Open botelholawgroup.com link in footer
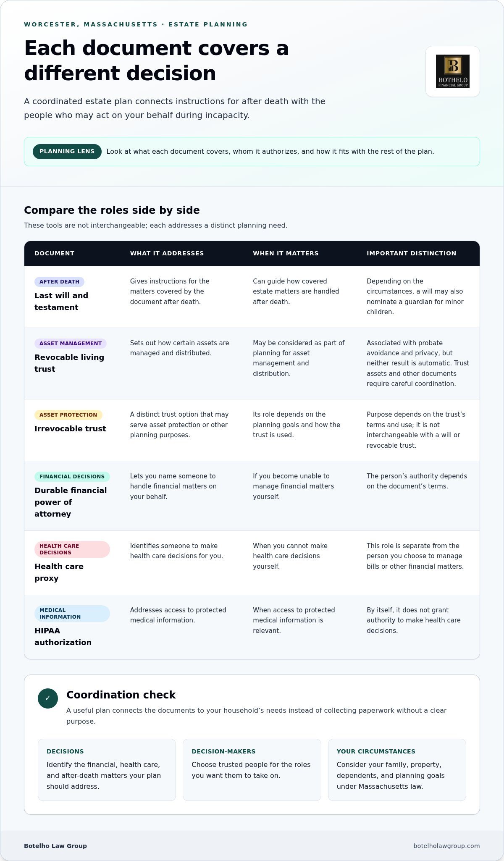The image size is (504, 861). (x=446, y=846)
